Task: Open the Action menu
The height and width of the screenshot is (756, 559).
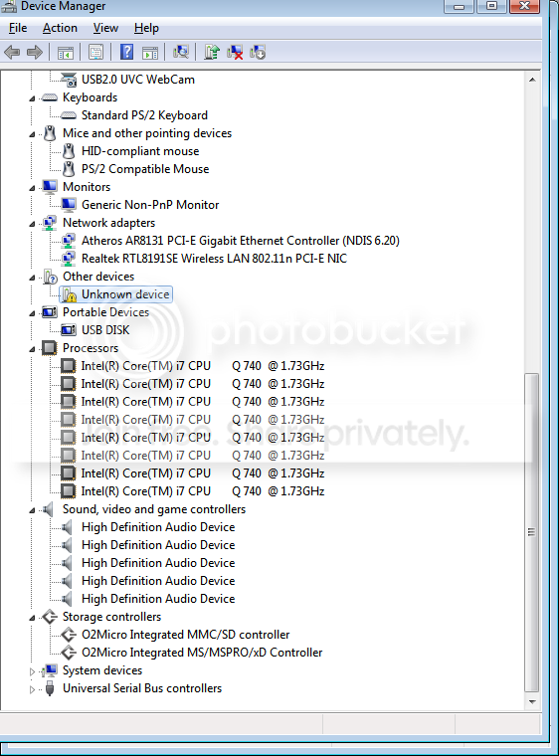Action: tap(60, 28)
